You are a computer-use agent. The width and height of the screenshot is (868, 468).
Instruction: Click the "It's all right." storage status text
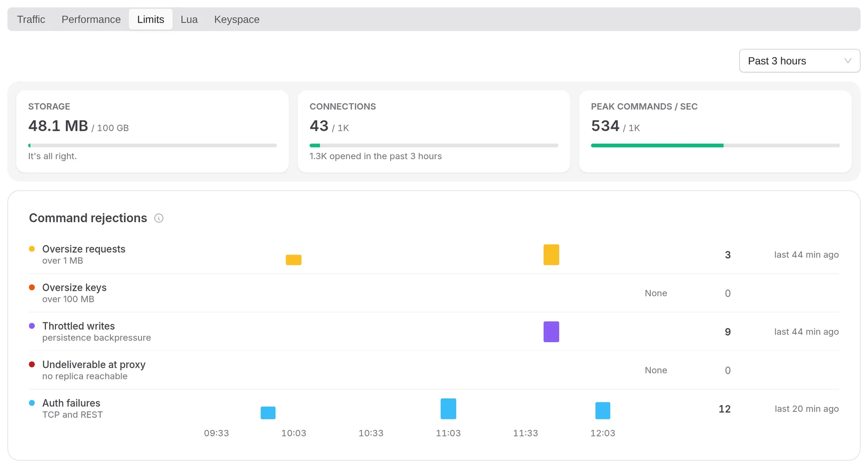point(52,156)
